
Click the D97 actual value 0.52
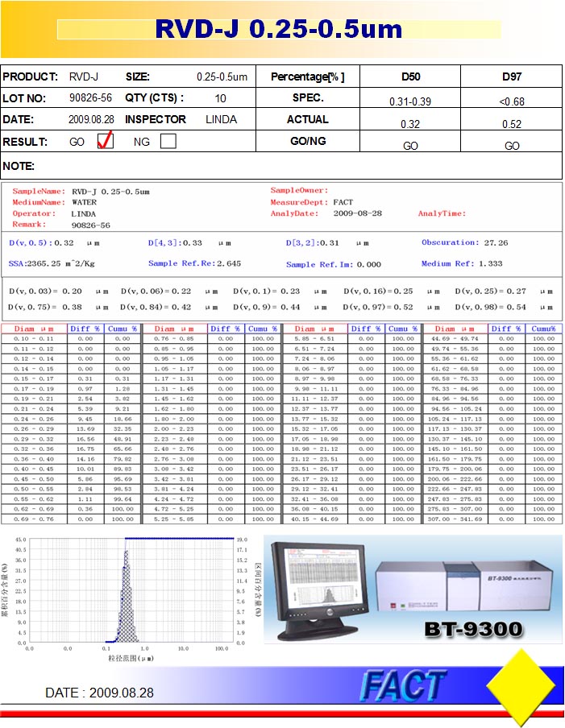(512, 124)
